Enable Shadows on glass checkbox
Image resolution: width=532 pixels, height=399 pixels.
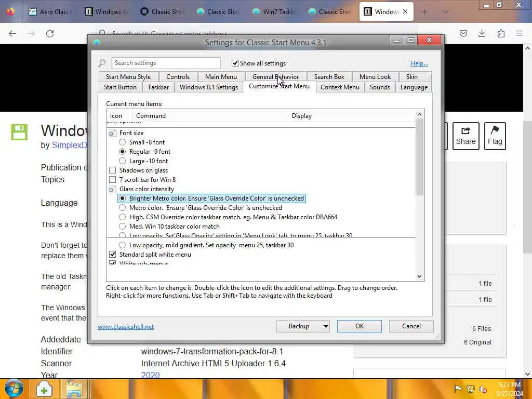pyautogui.click(x=112, y=170)
